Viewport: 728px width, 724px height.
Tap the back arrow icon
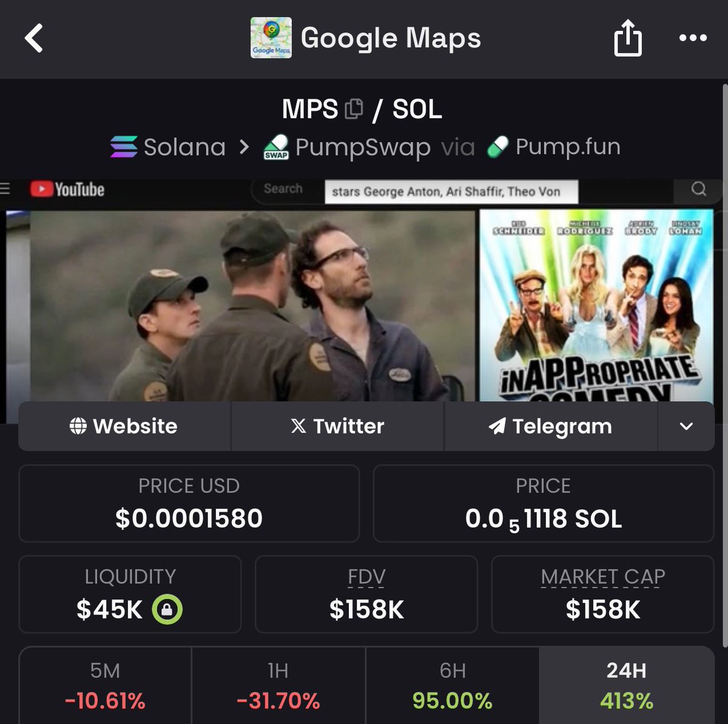(34, 38)
